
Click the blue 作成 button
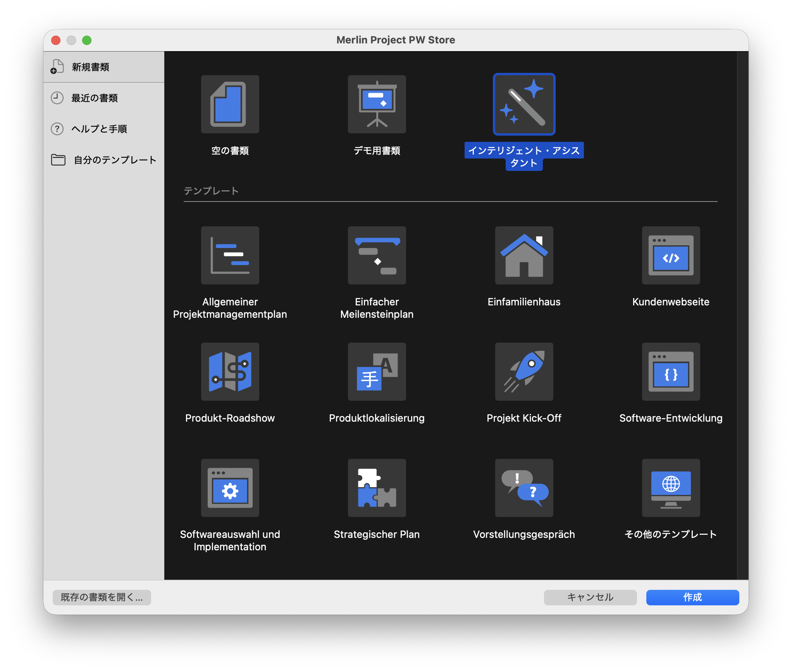[692, 597]
